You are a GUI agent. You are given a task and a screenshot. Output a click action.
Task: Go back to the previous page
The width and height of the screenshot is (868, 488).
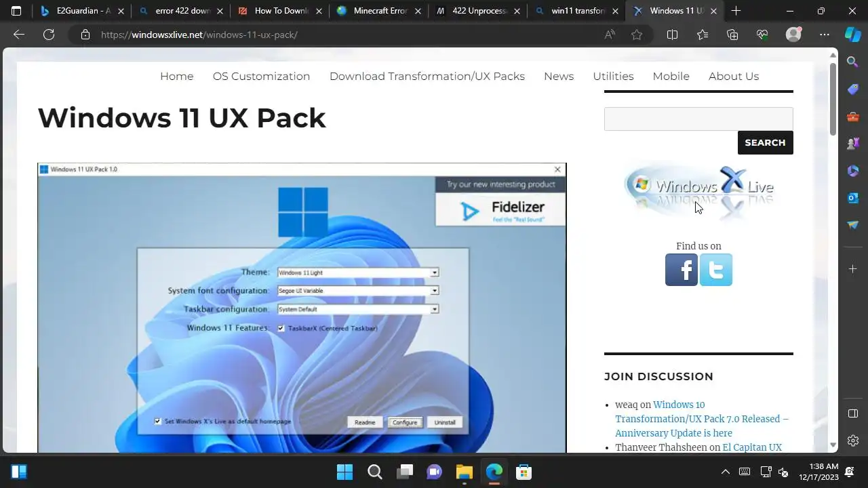coord(19,35)
